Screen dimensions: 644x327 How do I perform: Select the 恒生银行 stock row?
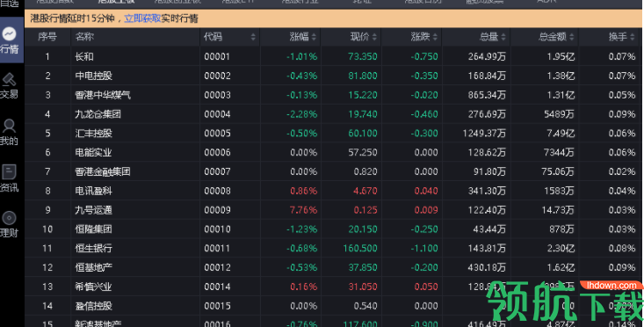tap(333, 248)
